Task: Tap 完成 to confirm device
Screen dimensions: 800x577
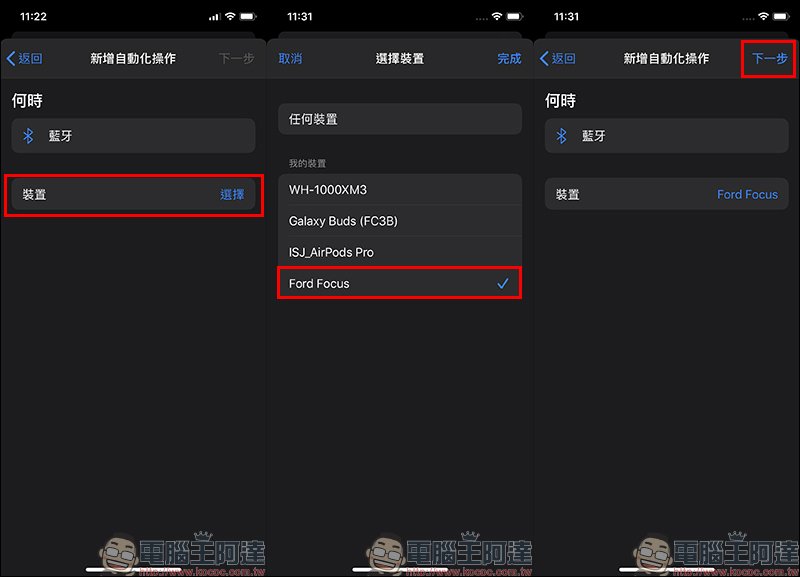Action: click(x=509, y=59)
